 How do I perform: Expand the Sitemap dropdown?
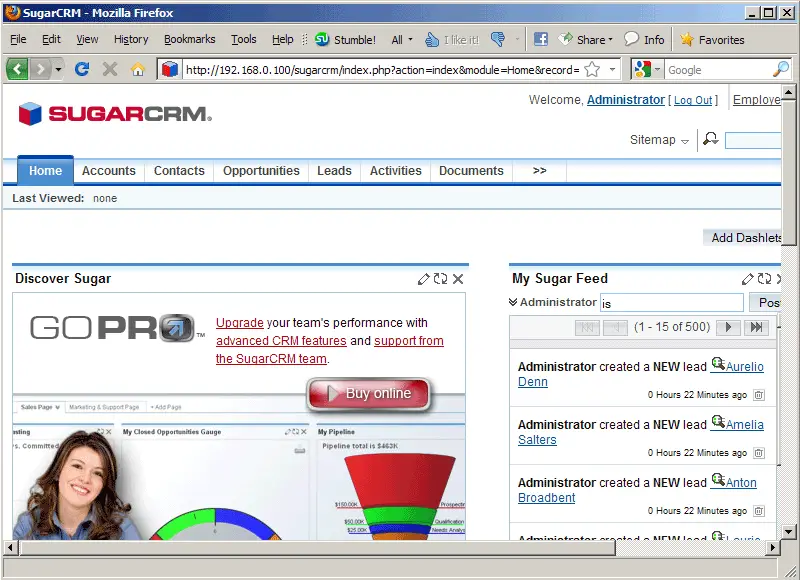click(x=659, y=140)
